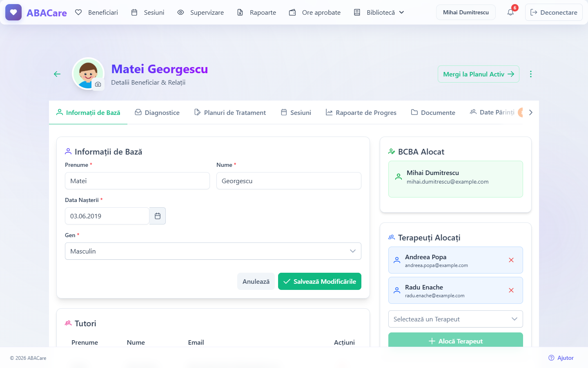Switch to the Documente tab
Viewport: 588px width, 368px height.
click(x=433, y=112)
